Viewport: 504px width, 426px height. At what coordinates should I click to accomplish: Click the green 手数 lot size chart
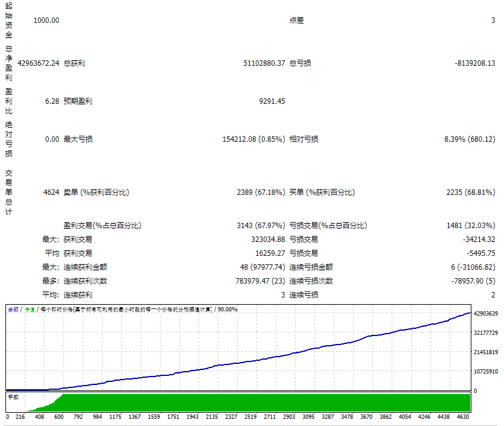tap(241, 403)
